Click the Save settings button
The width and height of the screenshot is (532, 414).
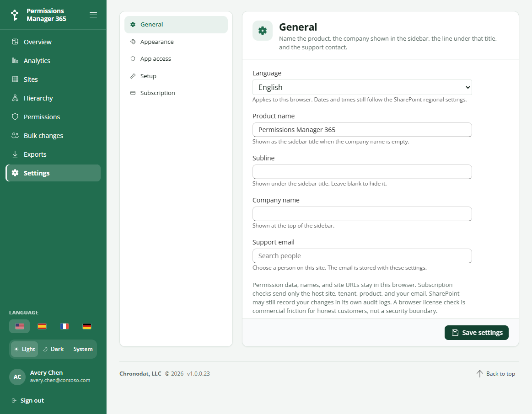476,333
